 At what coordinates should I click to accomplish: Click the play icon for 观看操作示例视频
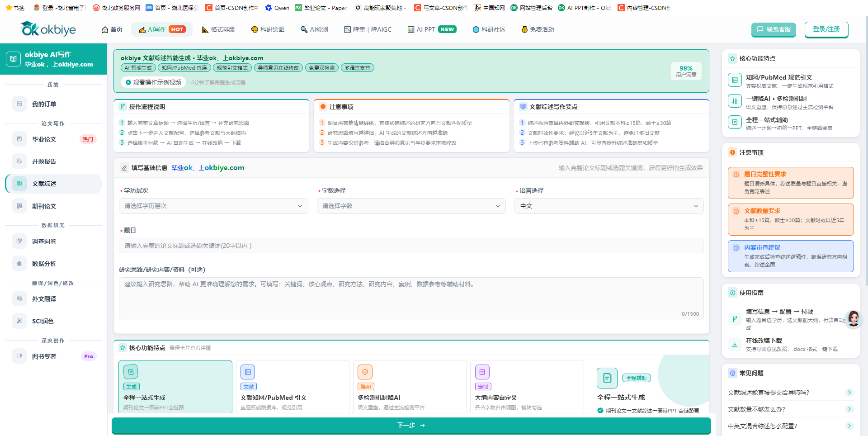point(128,82)
